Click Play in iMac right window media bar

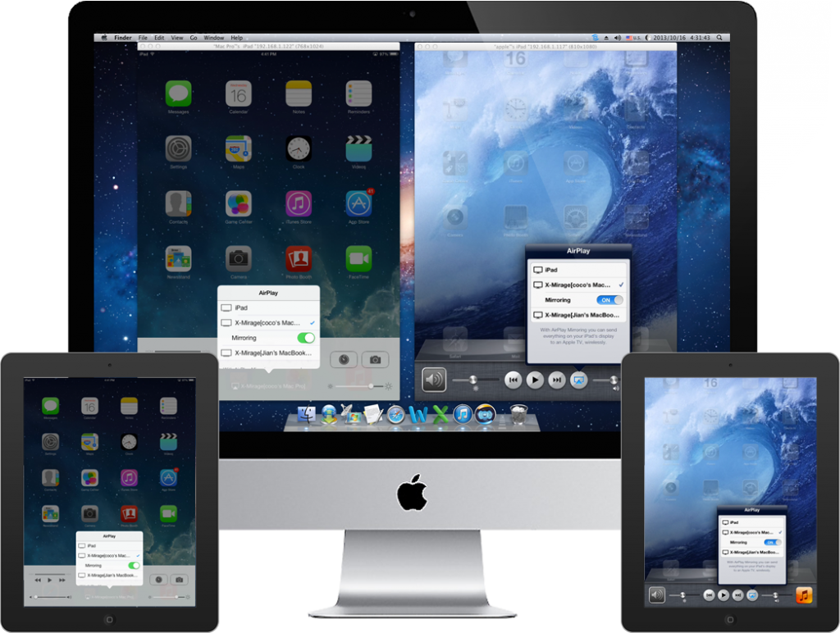click(535, 380)
